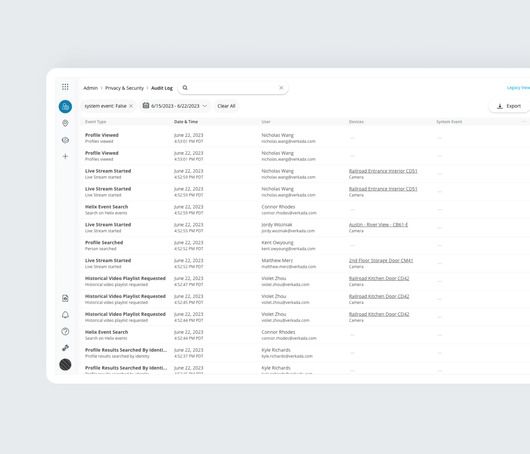Clear the search field with X
530x454 pixels.
(281, 88)
